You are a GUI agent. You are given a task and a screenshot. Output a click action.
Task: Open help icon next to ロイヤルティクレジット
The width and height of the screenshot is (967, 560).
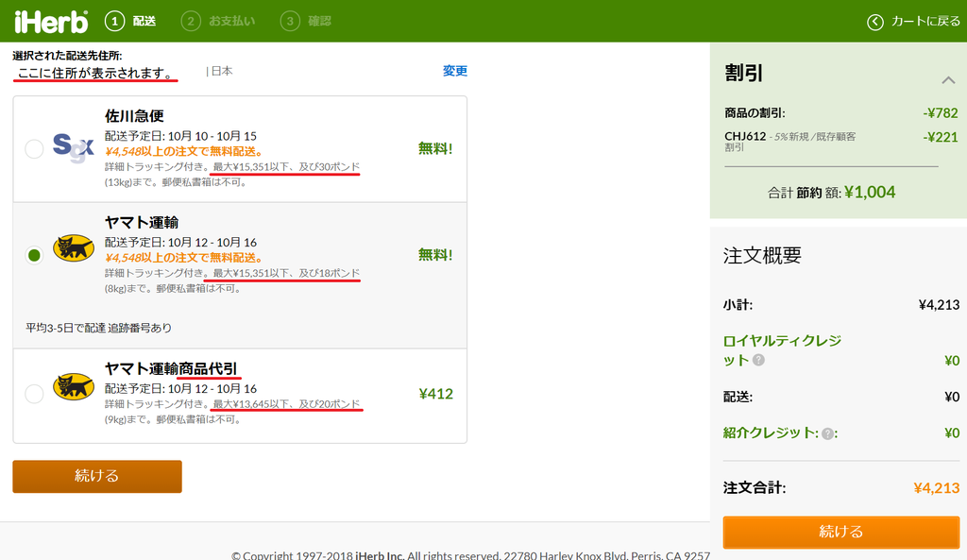759,360
